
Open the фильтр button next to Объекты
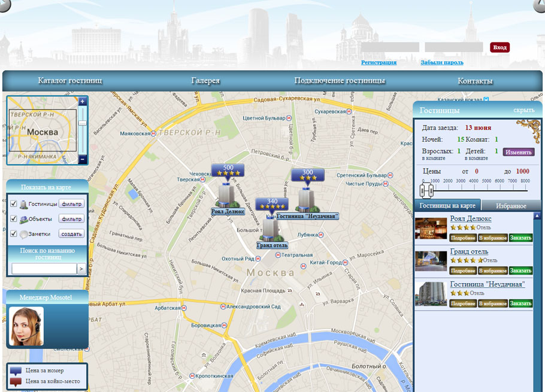point(71,219)
